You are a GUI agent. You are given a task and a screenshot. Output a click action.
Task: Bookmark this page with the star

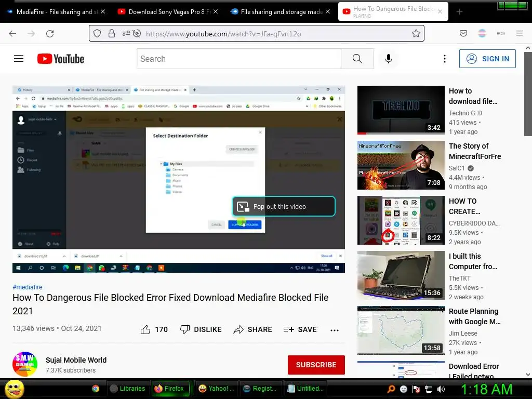tap(416, 33)
